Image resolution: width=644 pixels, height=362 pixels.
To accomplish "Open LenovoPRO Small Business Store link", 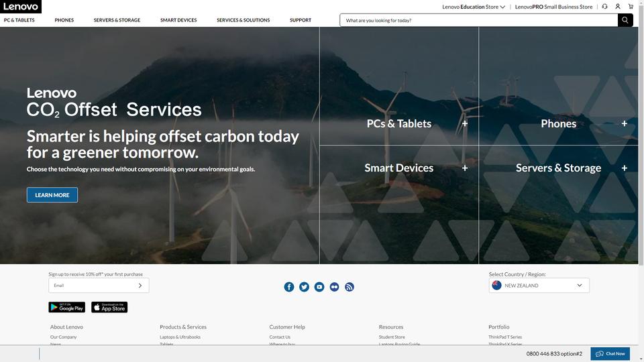I will point(553,7).
